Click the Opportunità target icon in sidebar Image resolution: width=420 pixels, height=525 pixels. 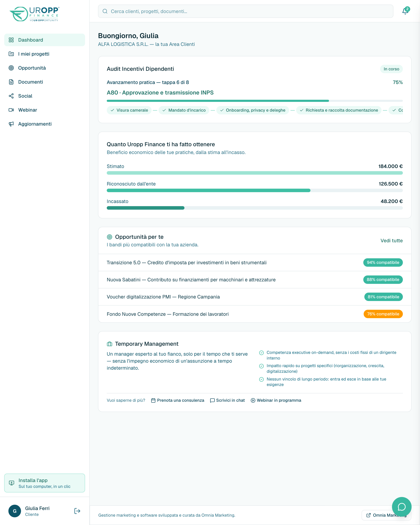[x=11, y=68]
